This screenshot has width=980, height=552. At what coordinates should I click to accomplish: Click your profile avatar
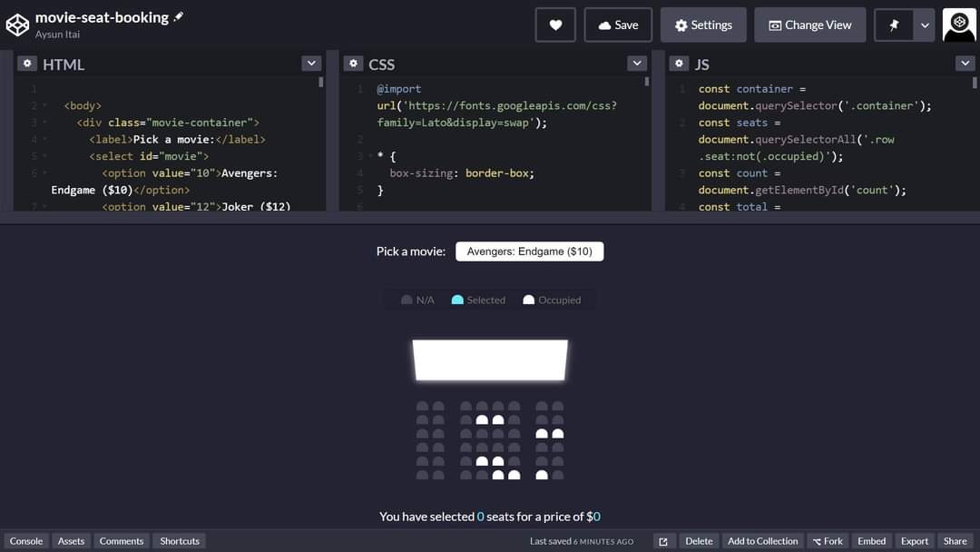point(958,25)
